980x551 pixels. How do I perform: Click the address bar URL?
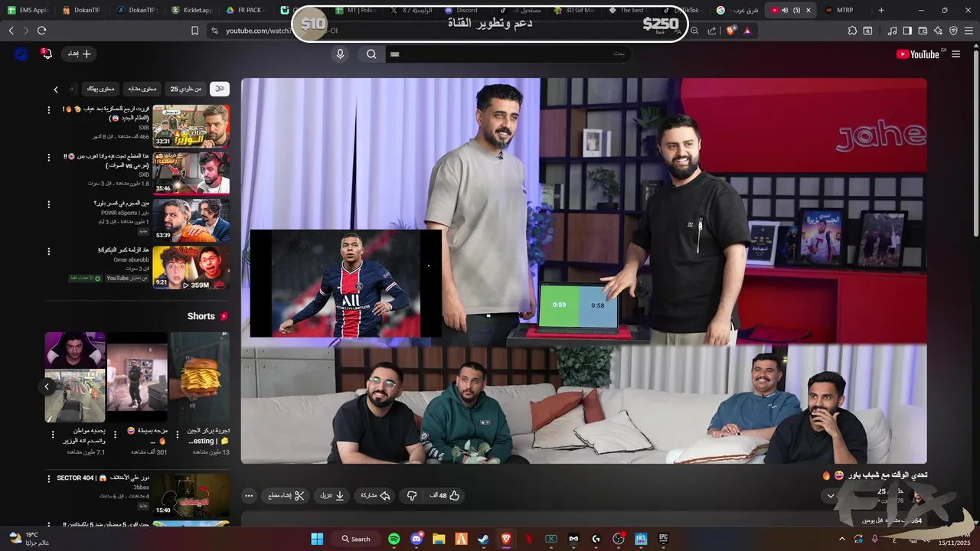coord(281,31)
